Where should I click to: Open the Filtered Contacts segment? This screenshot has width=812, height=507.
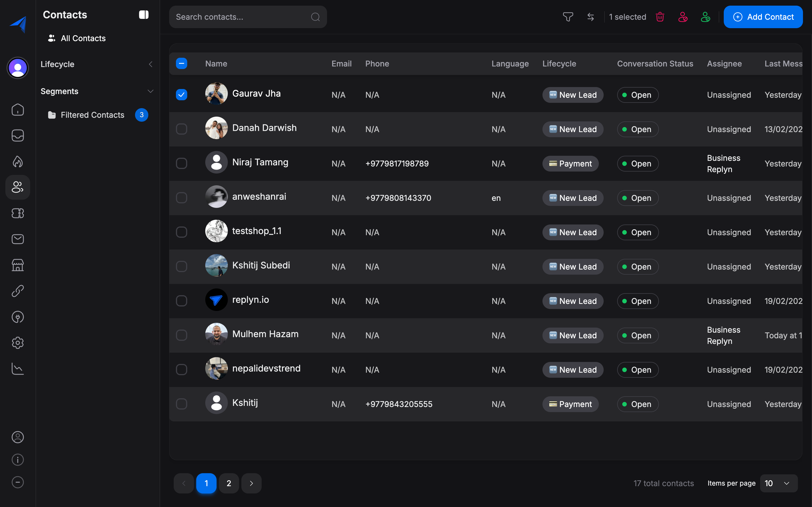92,115
